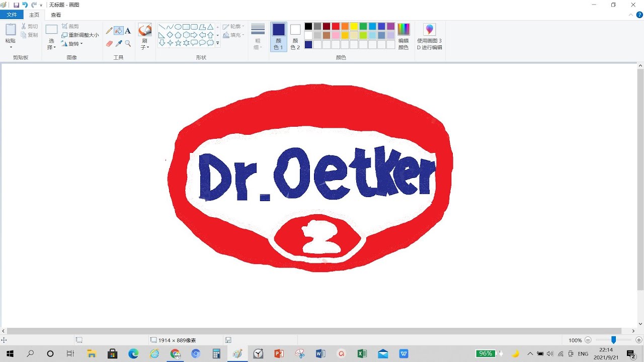The height and width of the screenshot is (362, 644).
Task: Open the File (文件) menu
Action: [12, 15]
